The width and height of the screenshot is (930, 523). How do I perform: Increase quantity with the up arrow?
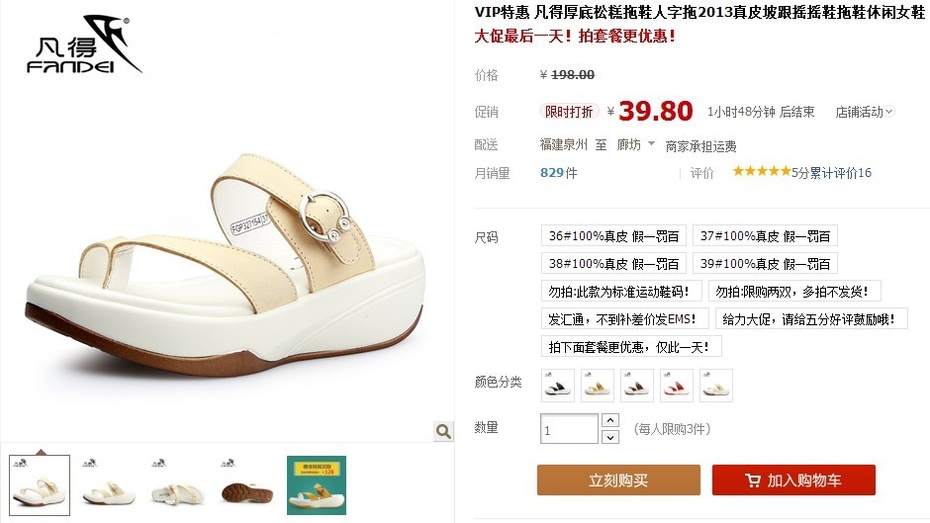pyautogui.click(x=610, y=420)
